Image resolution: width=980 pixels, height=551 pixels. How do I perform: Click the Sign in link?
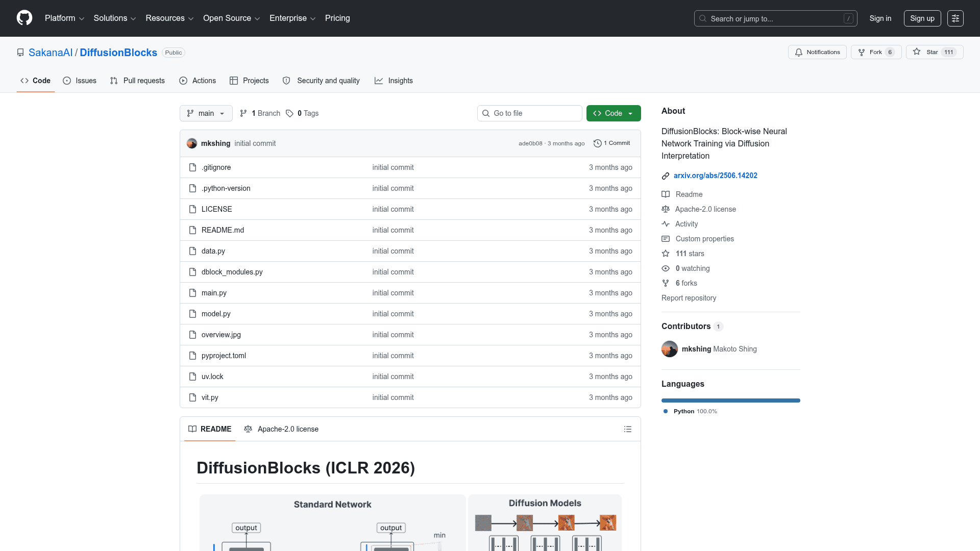(880, 18)
